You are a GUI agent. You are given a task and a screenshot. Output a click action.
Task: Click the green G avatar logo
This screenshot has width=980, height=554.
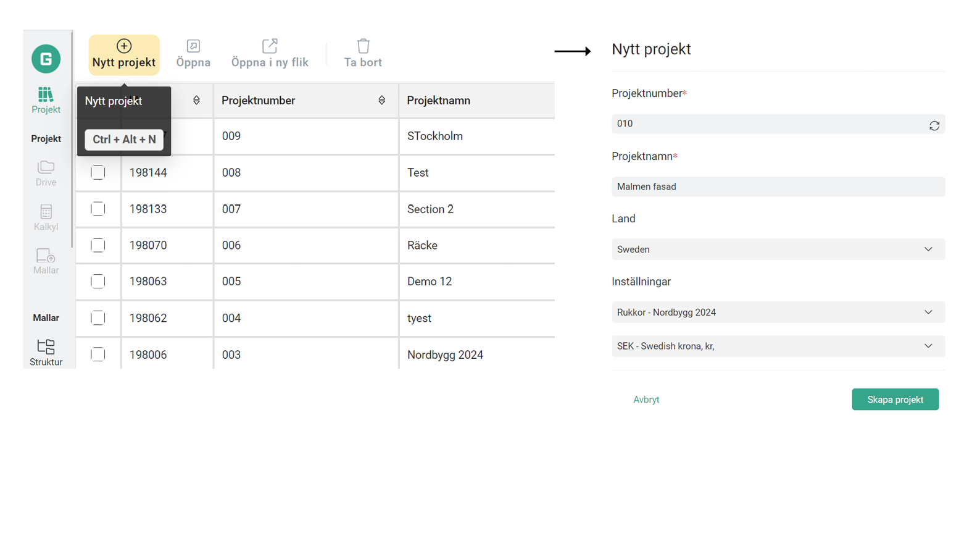[46, 59]
